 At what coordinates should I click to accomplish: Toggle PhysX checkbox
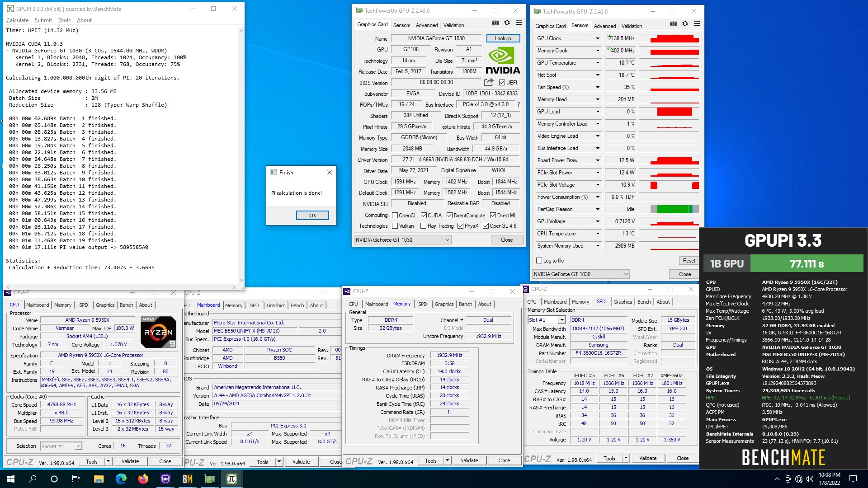pyautogui.click(x=460, y=226)
